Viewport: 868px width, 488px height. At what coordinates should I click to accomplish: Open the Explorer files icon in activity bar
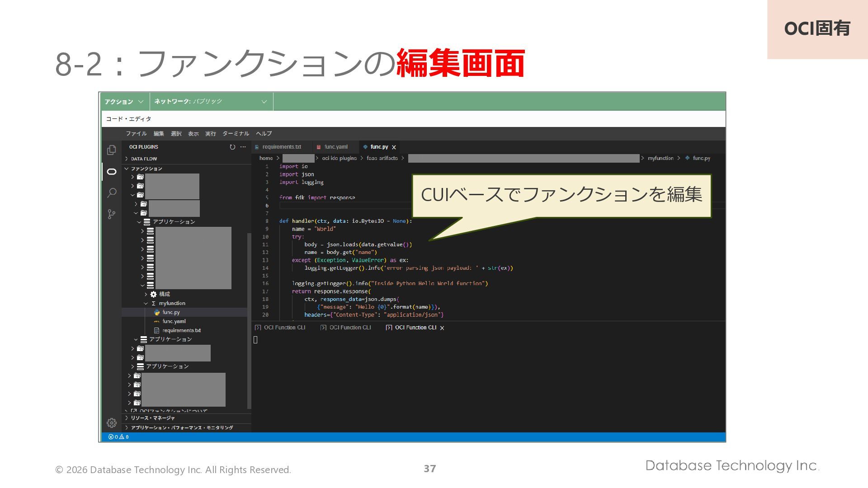click(111, 150)
